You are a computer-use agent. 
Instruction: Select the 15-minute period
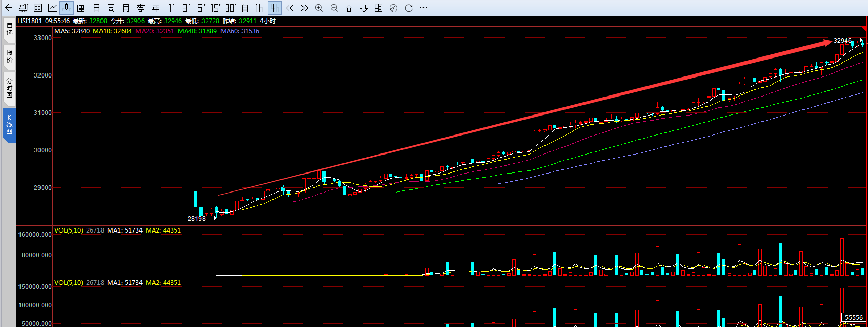(x=215, y=8)
